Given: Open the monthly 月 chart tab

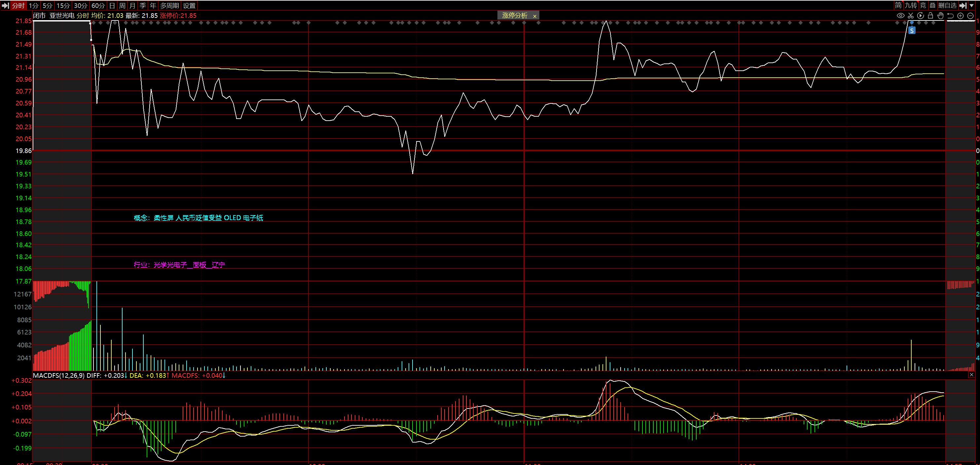Looking at the screenshot, I should point(132,5).
